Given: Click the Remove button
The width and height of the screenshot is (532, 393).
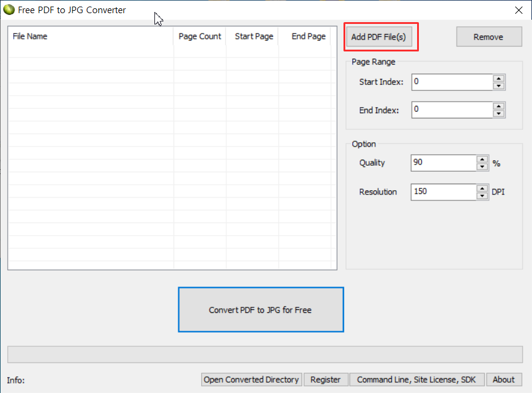Looking at the screenshot, I should (x=489, y=37).
